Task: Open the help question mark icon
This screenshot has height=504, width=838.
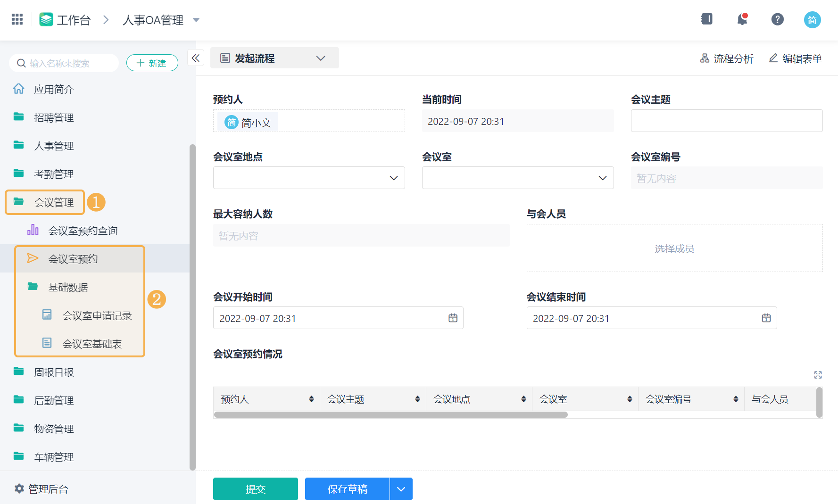Action: click(777, 19)
